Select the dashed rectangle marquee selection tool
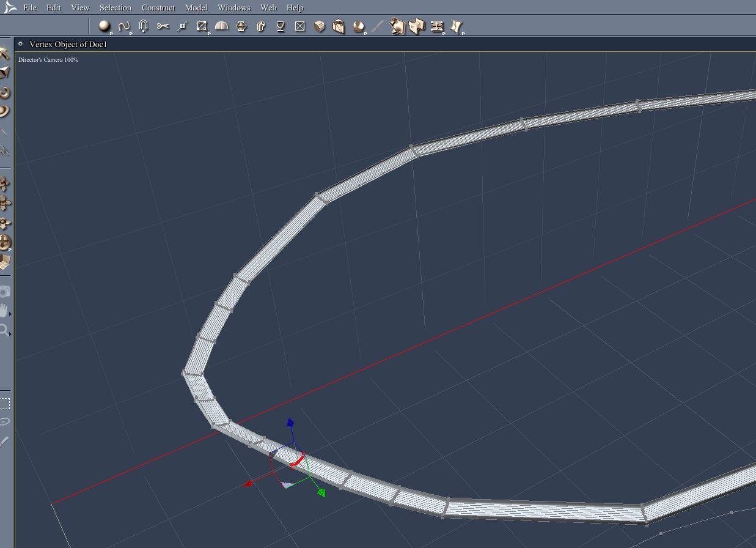 (5, 403)
